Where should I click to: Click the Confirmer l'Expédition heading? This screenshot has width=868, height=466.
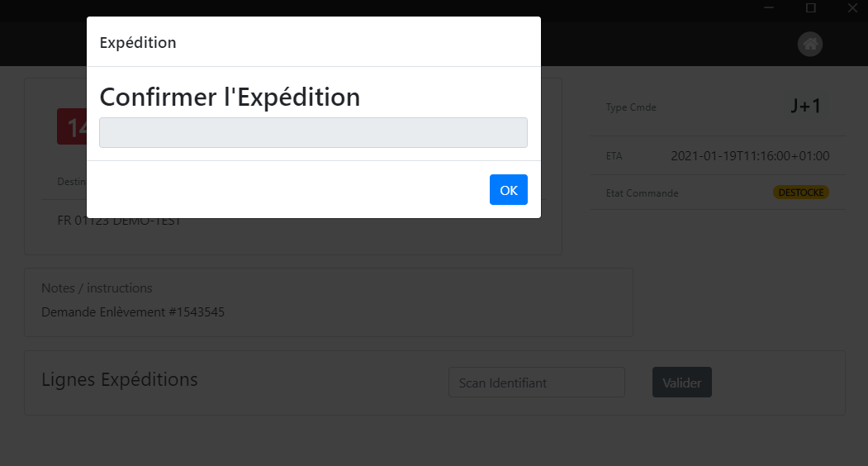tap(230, 97)
